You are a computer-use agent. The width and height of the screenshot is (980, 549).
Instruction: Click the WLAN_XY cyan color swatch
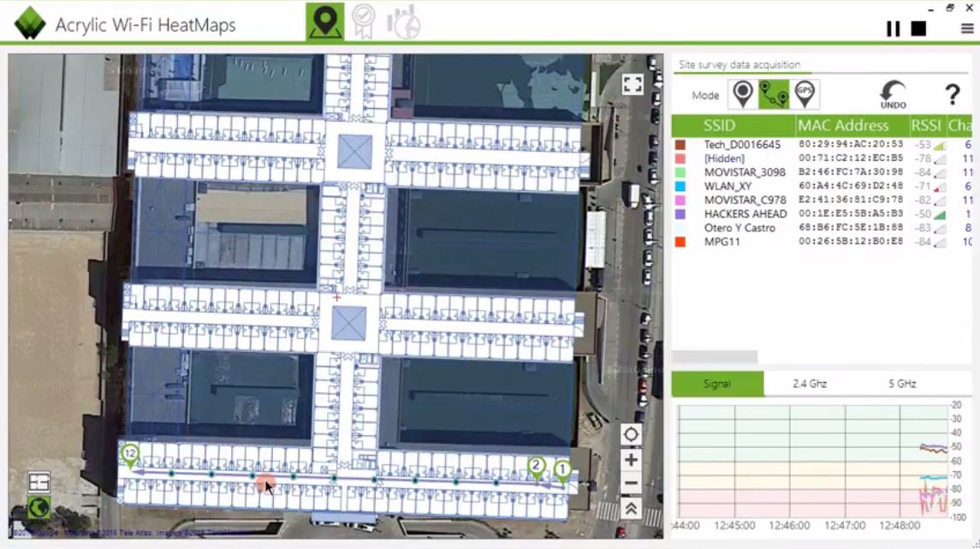[x=680, y=186]
